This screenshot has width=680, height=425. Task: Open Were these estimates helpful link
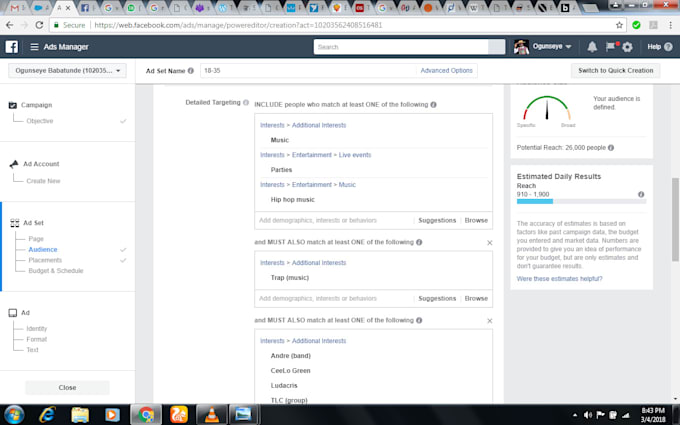[x=559, y=278]
